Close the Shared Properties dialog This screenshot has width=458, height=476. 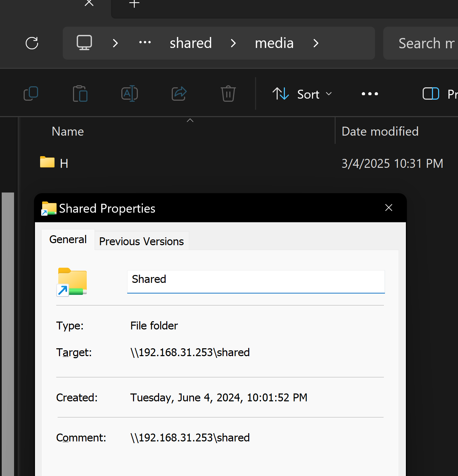389,208
